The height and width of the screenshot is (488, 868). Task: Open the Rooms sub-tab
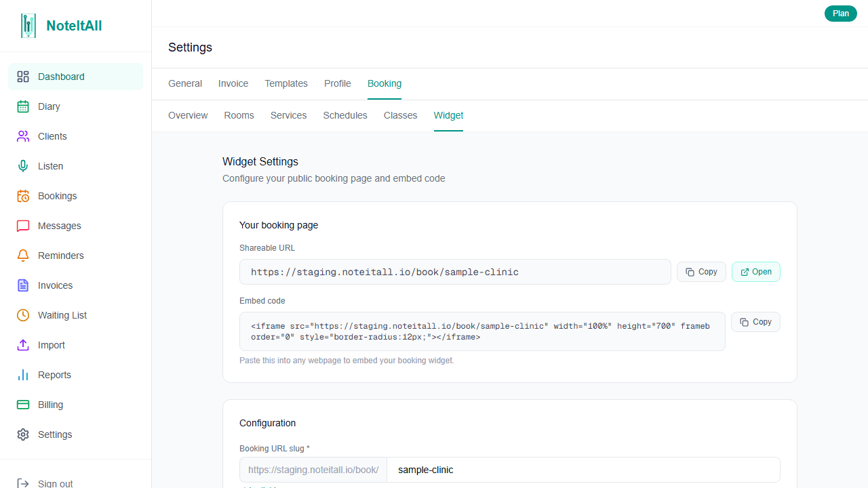pyautogui.click(x=239, y=115)
